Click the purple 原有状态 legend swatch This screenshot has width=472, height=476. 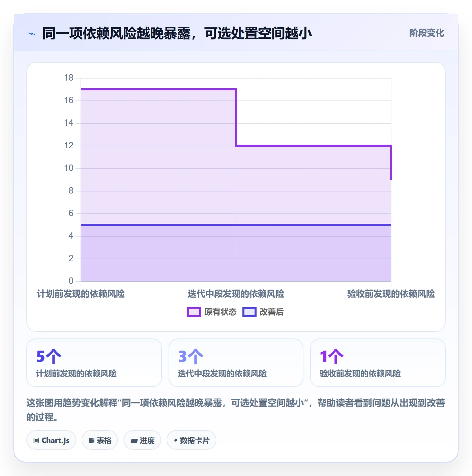click(194, 312)
